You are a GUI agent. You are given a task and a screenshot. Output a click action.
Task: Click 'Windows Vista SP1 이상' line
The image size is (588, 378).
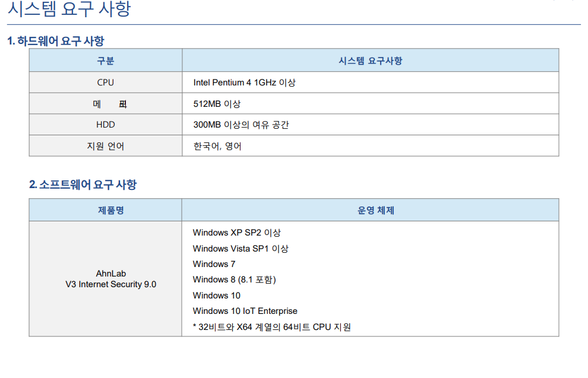click(x=241, y=249)
